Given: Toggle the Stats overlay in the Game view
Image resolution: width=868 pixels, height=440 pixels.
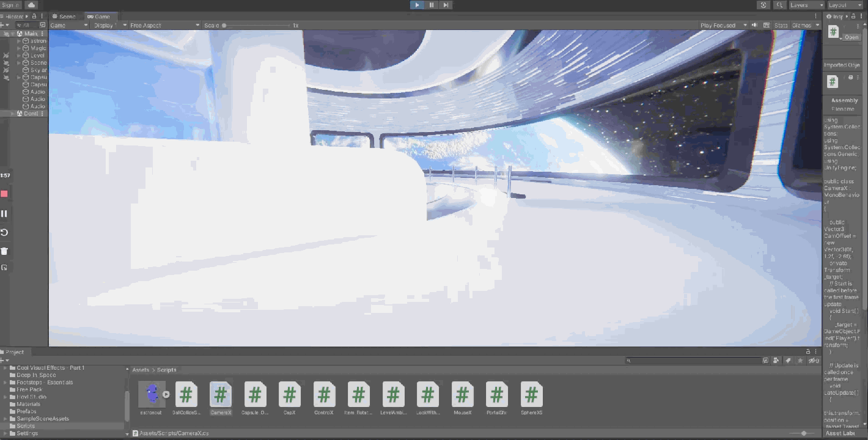Looking at the screenshot, I should 781,25.
